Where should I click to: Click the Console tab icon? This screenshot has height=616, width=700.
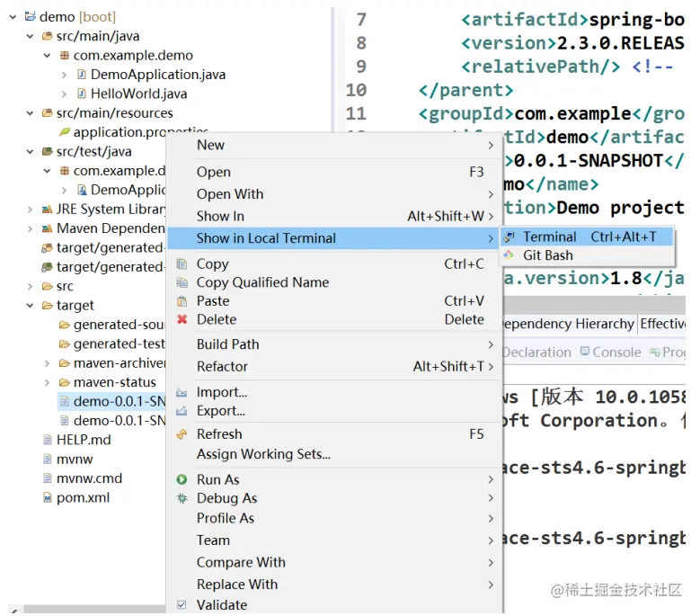(x=585, y=352)
